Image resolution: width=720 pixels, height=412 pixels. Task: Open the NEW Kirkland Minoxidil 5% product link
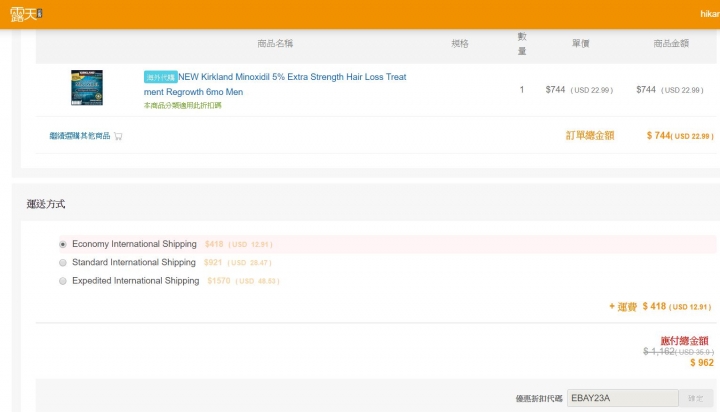(275, 84)
